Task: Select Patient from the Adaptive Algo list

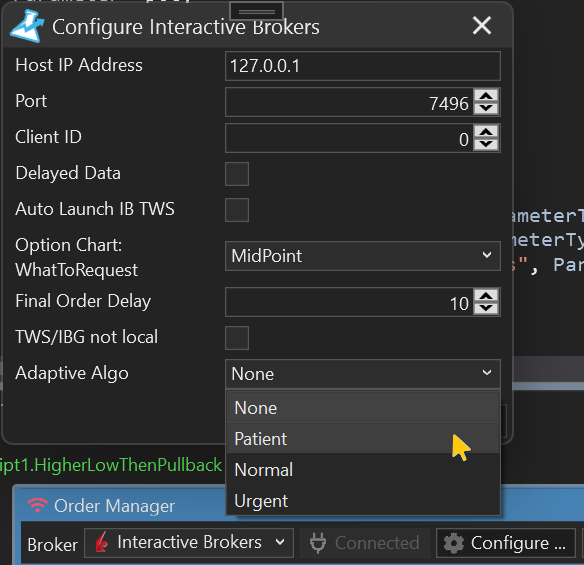Action: pos(363,439)
